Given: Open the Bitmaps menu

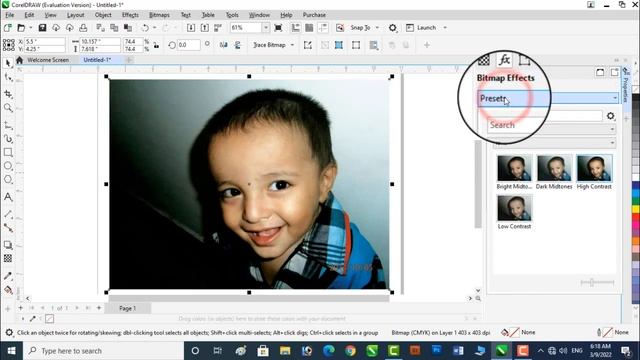Looking at the screenshot, I should (159, 15).
